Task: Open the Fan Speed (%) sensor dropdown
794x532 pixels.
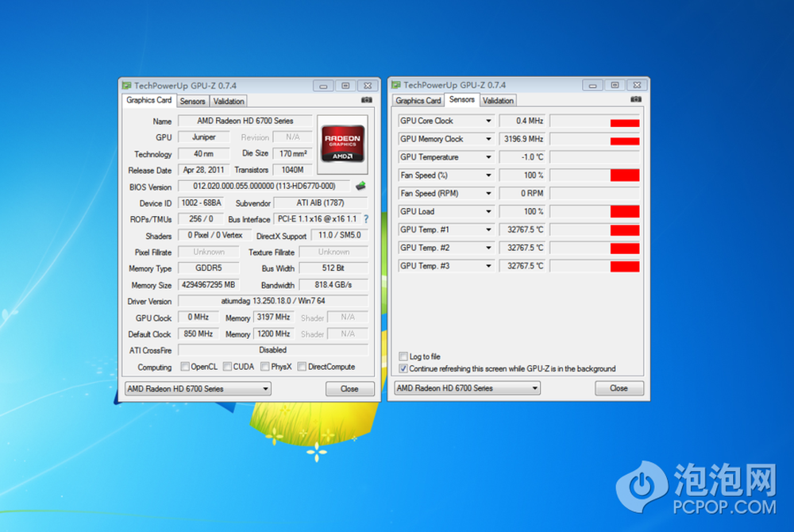Action: 488,175
